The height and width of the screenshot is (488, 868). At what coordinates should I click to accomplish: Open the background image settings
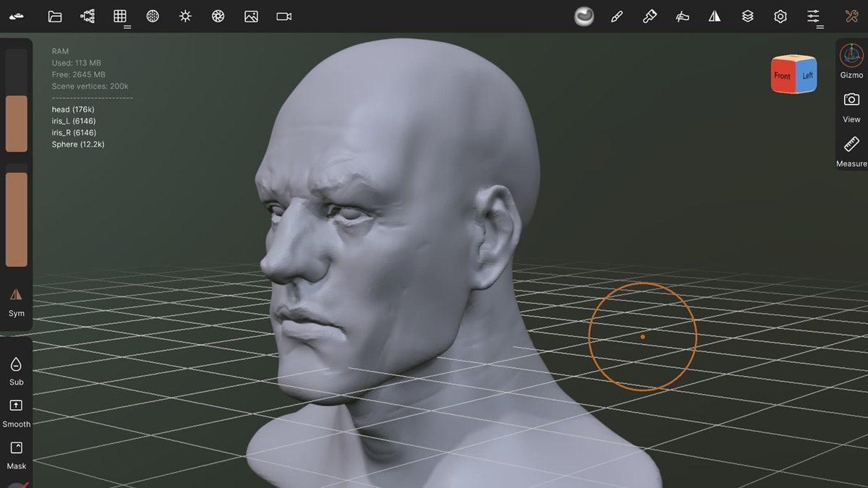click(x=250, y=15)
